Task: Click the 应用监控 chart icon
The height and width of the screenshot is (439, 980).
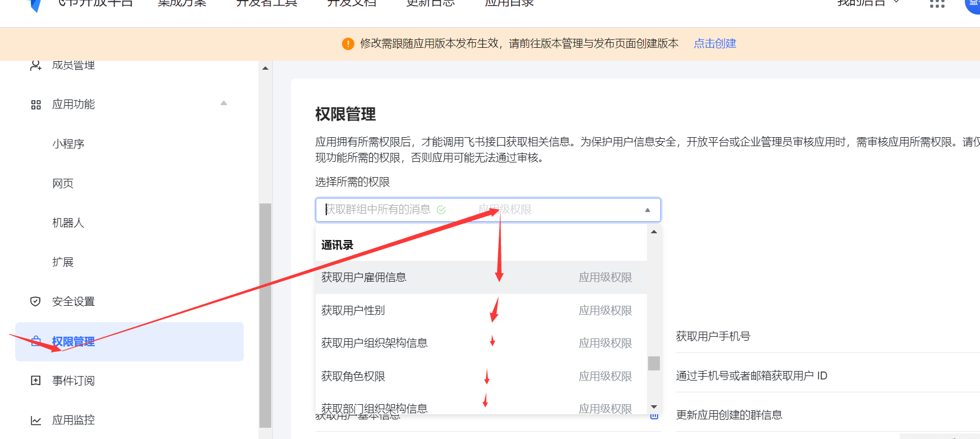Action: tap(36, 420)
